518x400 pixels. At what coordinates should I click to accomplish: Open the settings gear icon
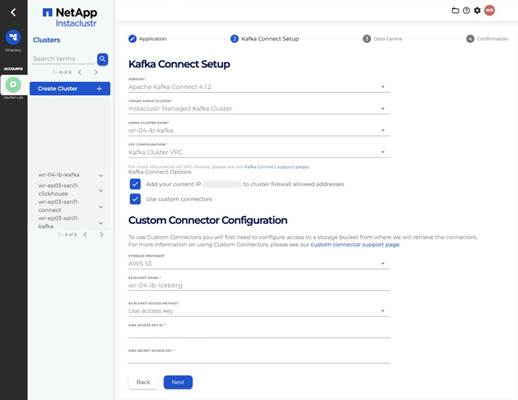coord(477,11)
